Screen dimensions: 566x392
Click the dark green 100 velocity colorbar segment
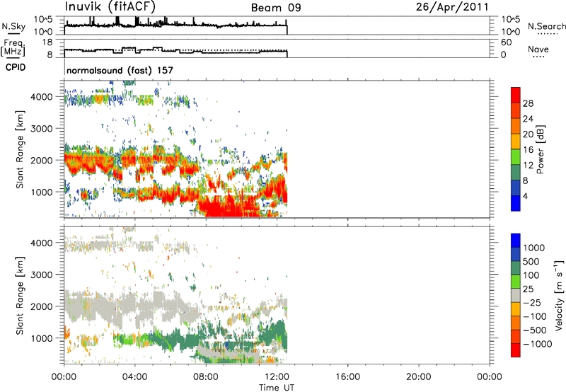[x=516, y=268]
